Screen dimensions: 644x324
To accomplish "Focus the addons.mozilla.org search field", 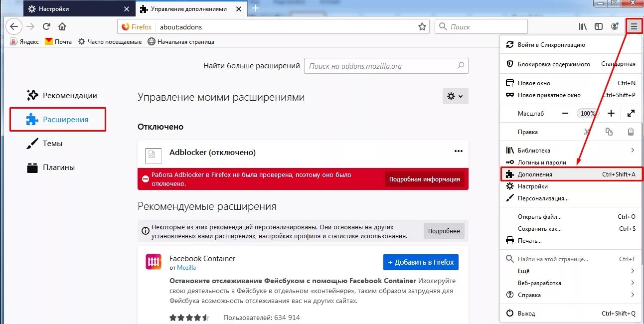I will coord(386,66).
